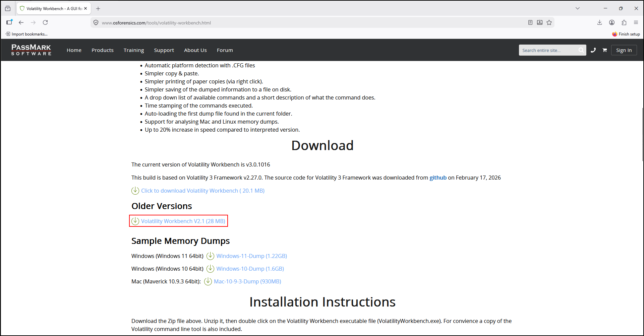The image size is (644, 336).
Task: Click 'Mac (Maverick 10.9.3 64bit):' label
Action: (166, 281)
